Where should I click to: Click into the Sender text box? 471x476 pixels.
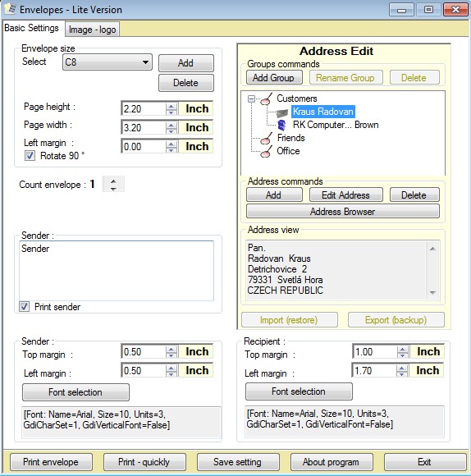tap(117, 271)
